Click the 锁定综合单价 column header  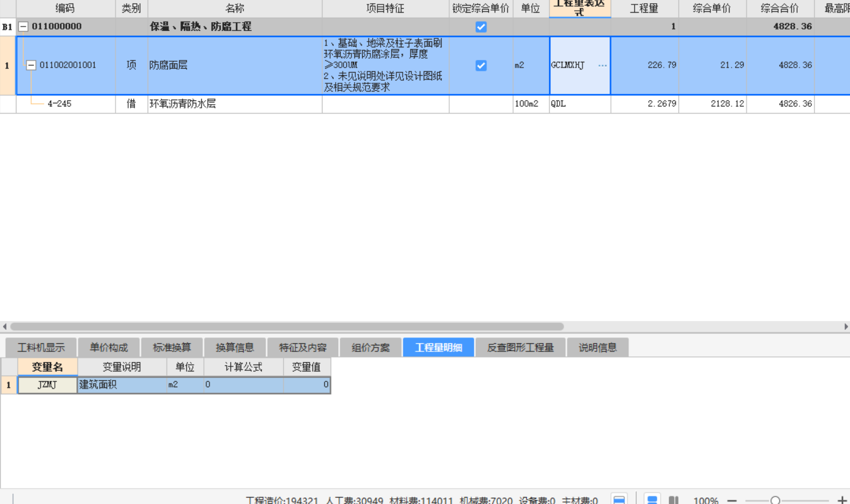click(481, 9)
